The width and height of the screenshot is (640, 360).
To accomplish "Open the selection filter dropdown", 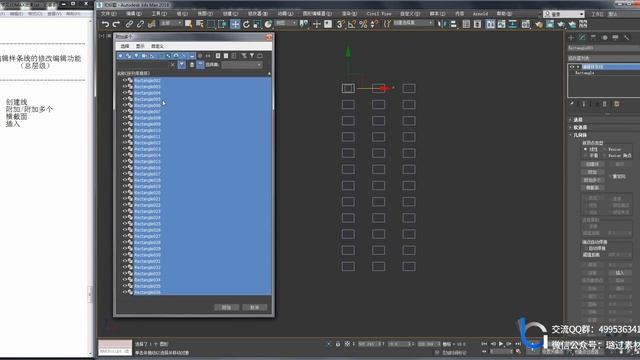I will 171,24.
